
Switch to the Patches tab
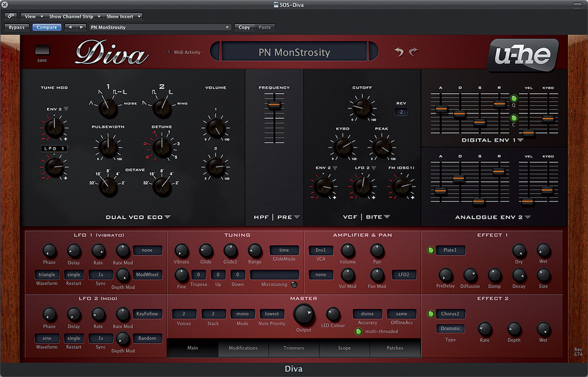coord(395,348)
